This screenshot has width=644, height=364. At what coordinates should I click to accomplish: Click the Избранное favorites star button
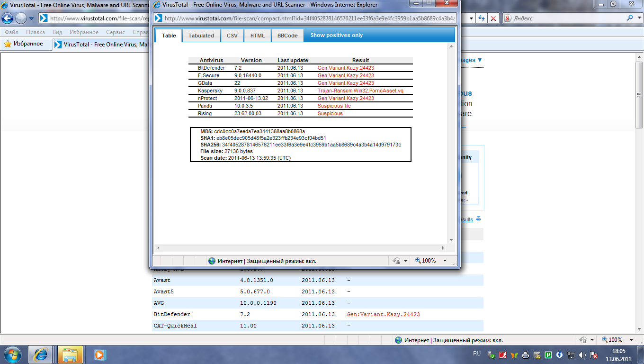(x=24, y=44)
